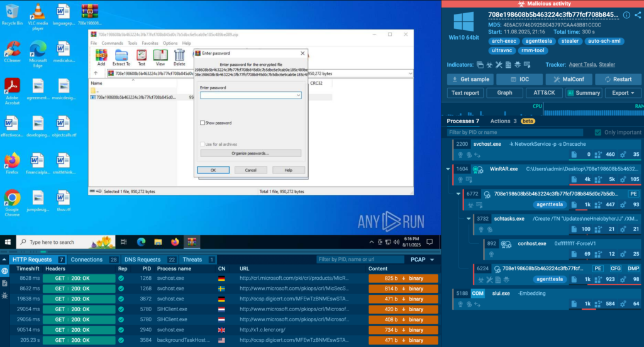Open the debug bug icon in left sidebar
644x347 pixels.
click(5, 296)
